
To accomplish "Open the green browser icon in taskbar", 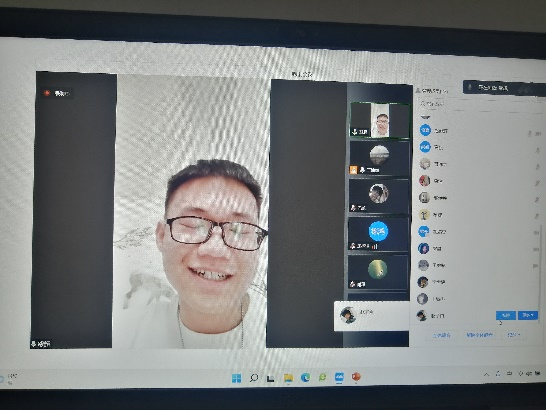I will (322, 377).
